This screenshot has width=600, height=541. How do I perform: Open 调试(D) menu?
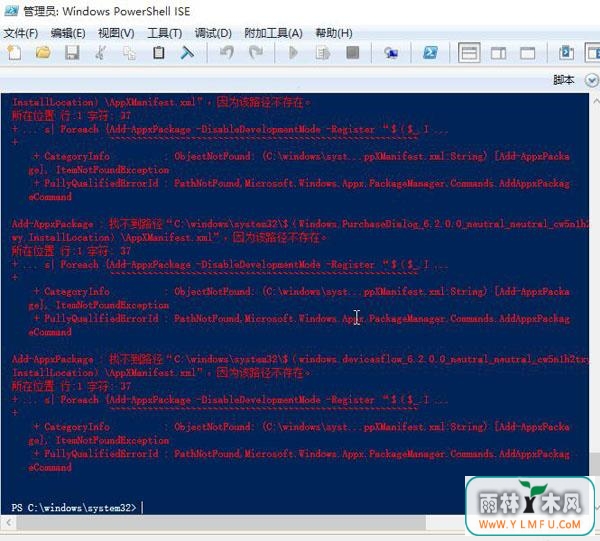pyautogui.click(x=213, y=33)
